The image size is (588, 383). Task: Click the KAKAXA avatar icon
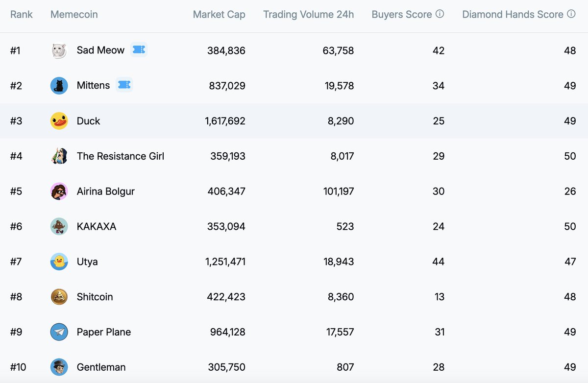click(x=59, y=227)
